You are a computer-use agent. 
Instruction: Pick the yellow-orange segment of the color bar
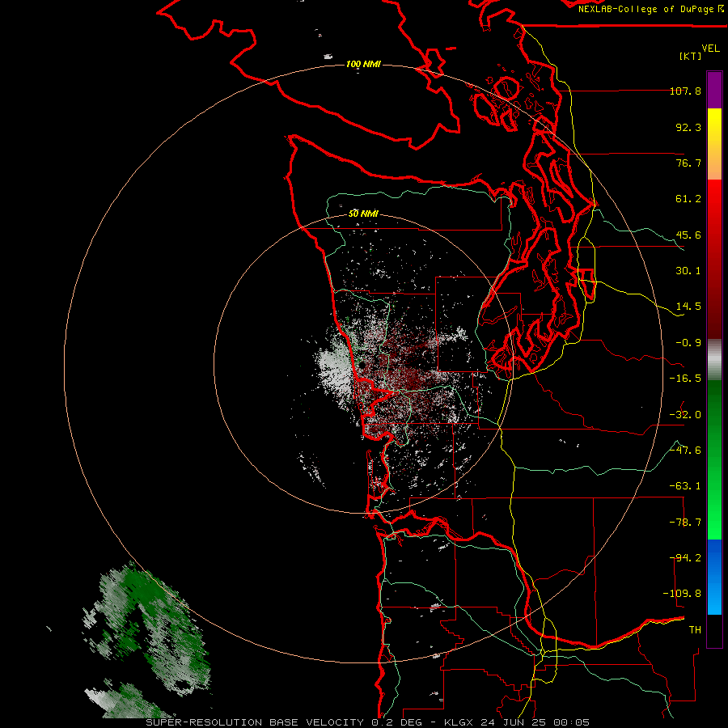coord(714,144)
